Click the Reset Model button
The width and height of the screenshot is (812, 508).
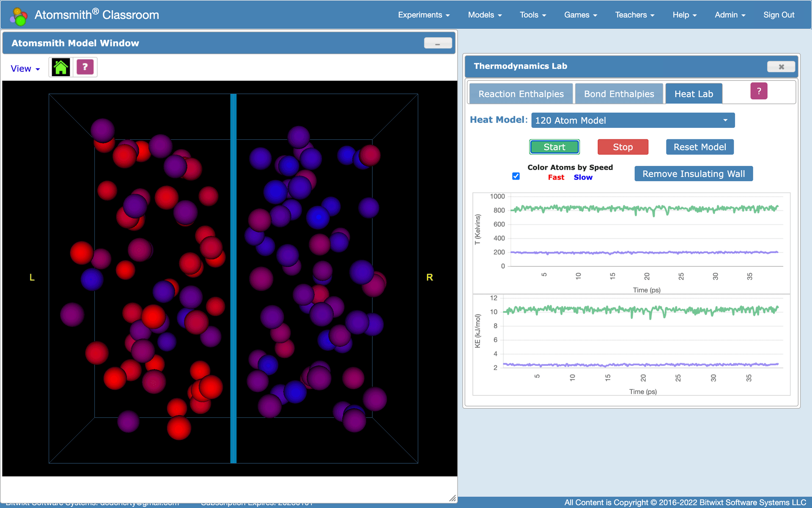pyautogui.click(x=700, y=147)
